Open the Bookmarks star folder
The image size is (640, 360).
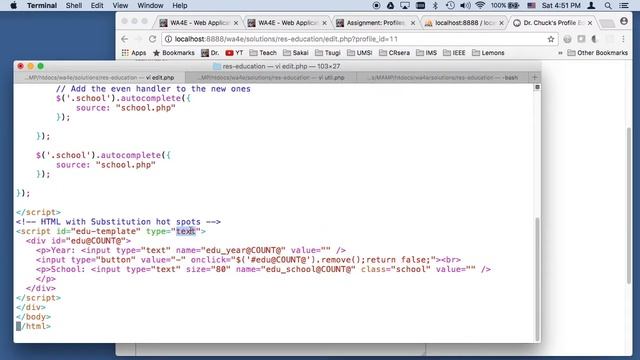tap(174, 53)
